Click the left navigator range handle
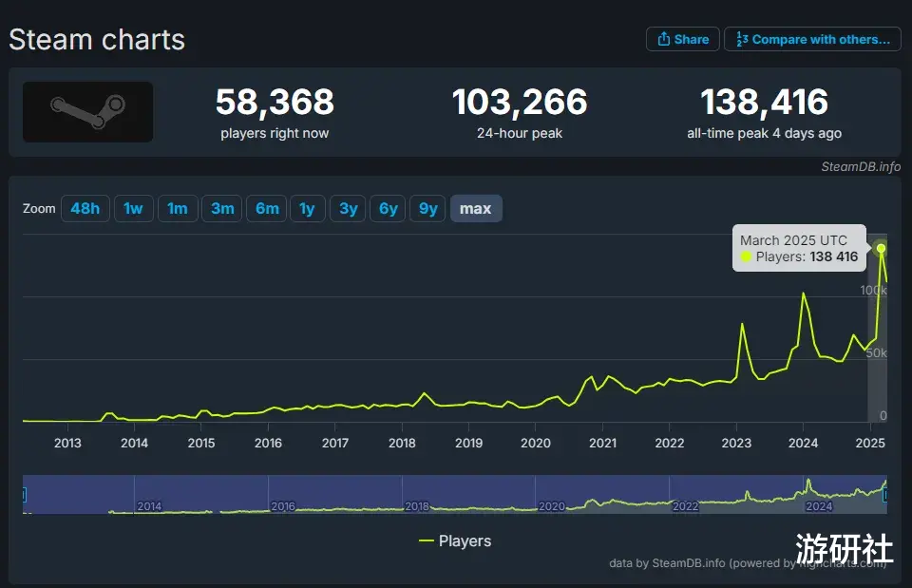 click(x=24, y=494)
